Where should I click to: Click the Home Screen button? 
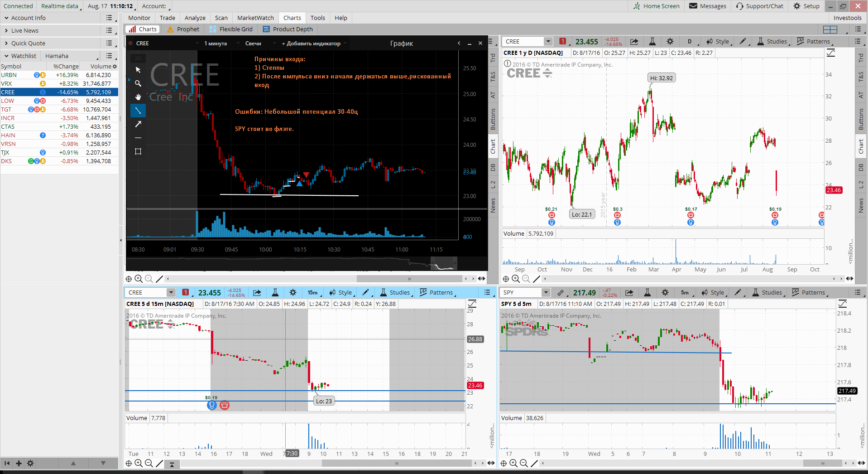pyautogui.click(x=656, y=6)
